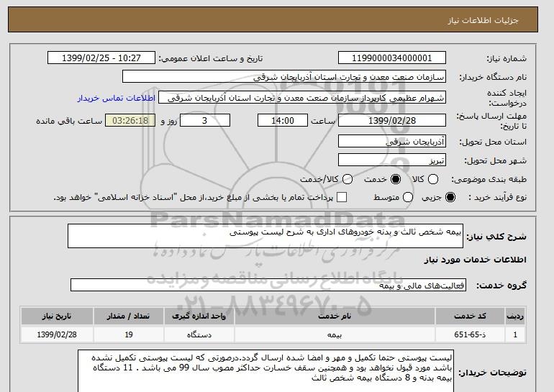554x392 pixels.
Task: Click the ایجاد کننده درخواست field
Action: click(302, 98)
